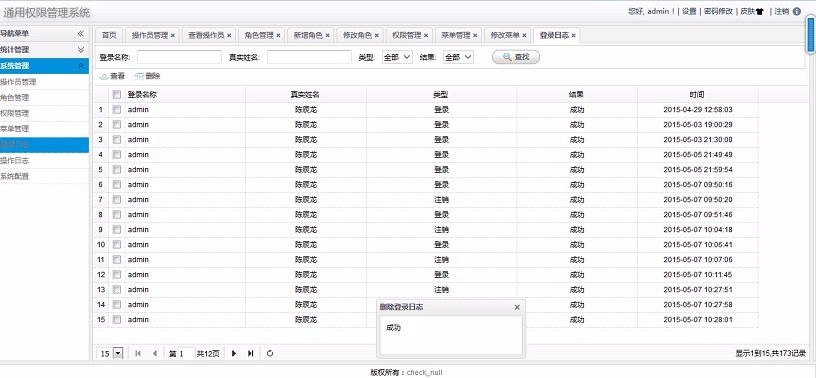Select timestamp 2015-05-07 10:28:01 cell
816x378 pixels.
(698, 319)
